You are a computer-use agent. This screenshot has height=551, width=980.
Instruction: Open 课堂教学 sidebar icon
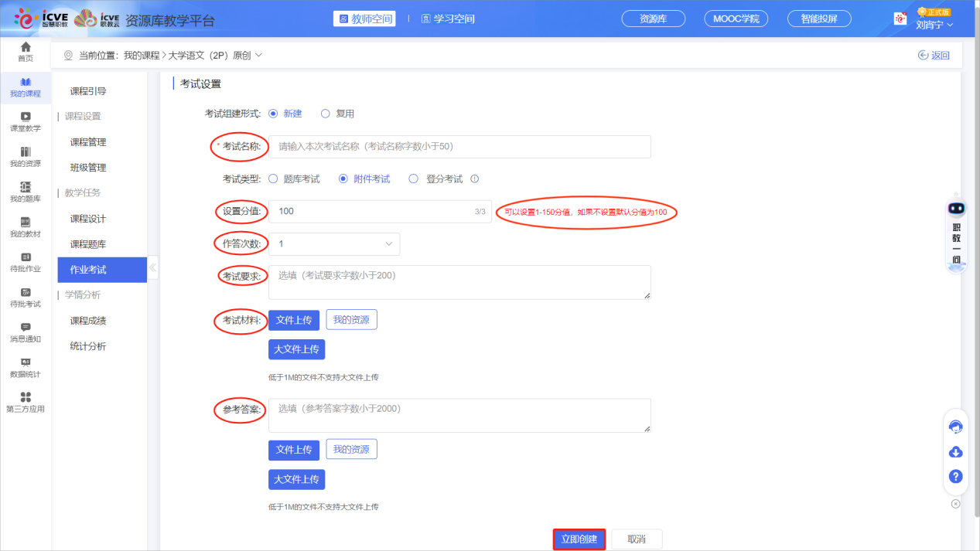tap(26, 117)
